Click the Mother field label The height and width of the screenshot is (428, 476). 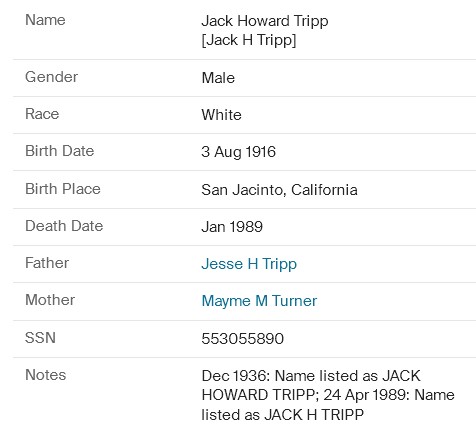(50, 300)
